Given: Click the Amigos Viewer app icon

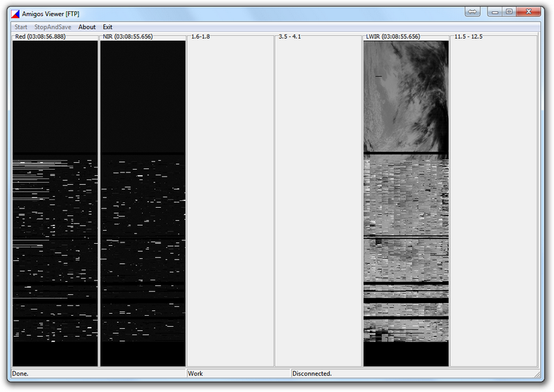Looking at the screenshot, I should [15, 14].
